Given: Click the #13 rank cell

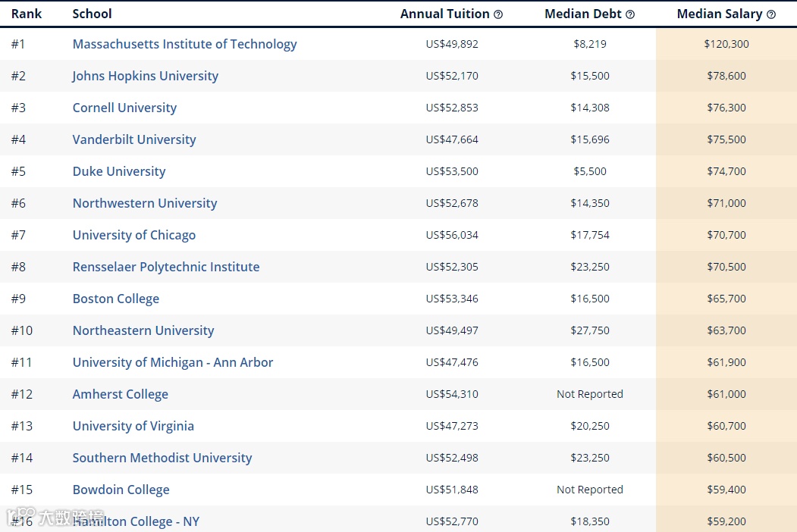Looking at the screenshot, I should click(22, 427).
